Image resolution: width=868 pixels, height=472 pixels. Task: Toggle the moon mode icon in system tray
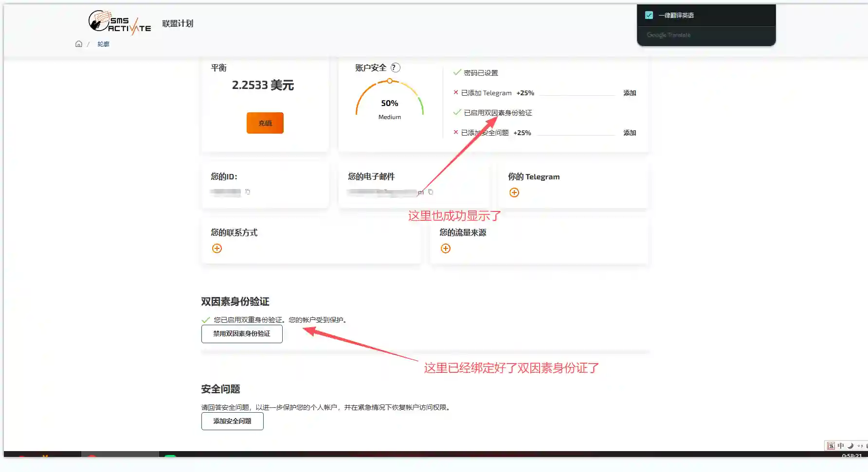(x=850, y=445)
